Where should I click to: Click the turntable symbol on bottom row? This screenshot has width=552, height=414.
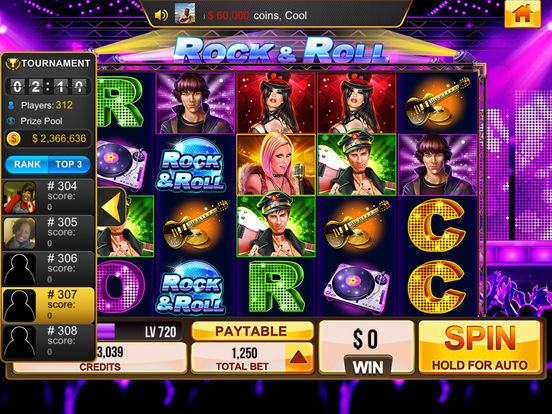coord(357,288)
